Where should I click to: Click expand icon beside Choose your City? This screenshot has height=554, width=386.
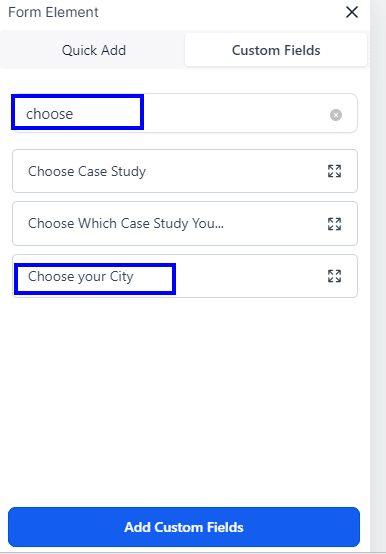pos(334,276)
